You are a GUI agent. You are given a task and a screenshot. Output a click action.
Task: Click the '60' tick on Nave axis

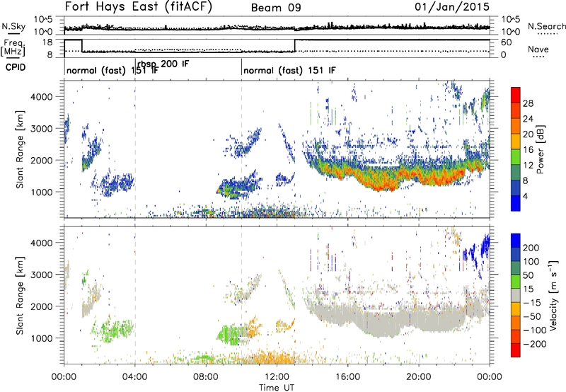[x=507, y=42]
